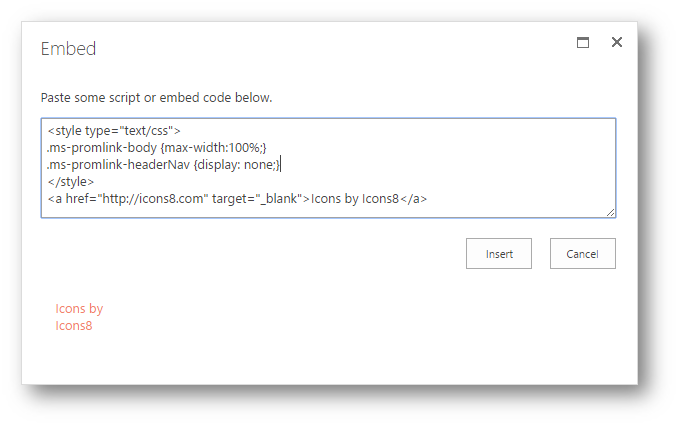Click the .ms-promlink-body line in the code
The width and height of the screenshot is (680, 427).
157,148
